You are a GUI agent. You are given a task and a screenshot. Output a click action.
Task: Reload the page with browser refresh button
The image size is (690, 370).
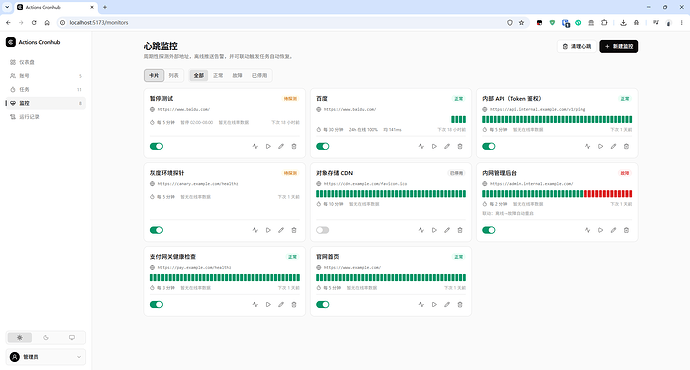34,22
